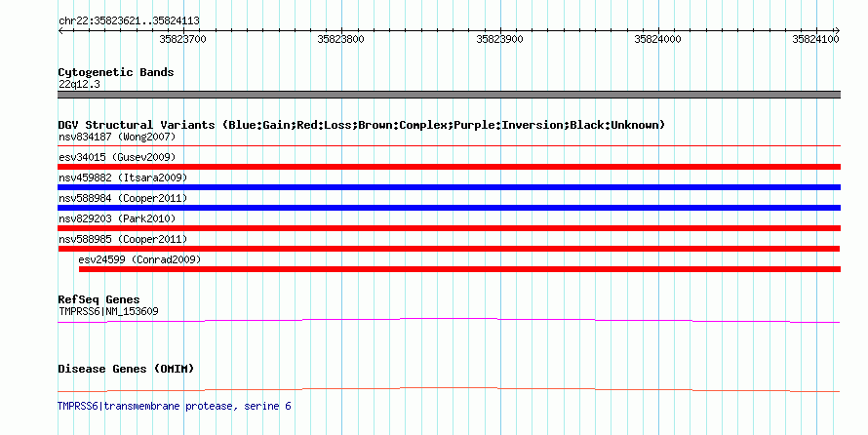Open variant nsv829203 (Park2010) label
Screen dimensions: 868x435
click(x=117, y=218)
